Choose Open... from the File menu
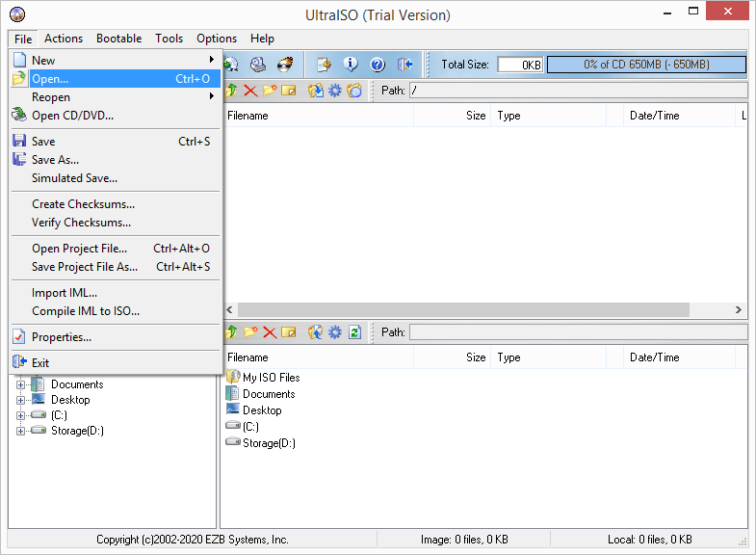 point(116,79)
